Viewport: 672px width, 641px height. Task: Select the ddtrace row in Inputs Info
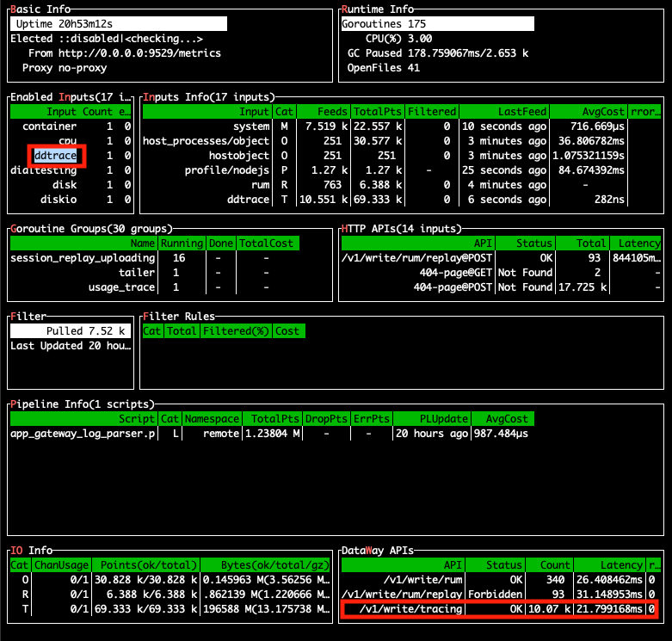(x=402, y=200)
